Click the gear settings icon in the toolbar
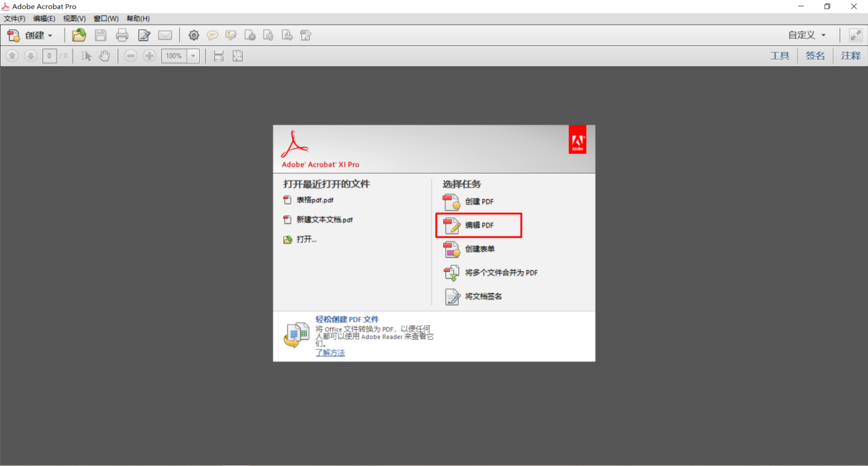 pos(194,36)
